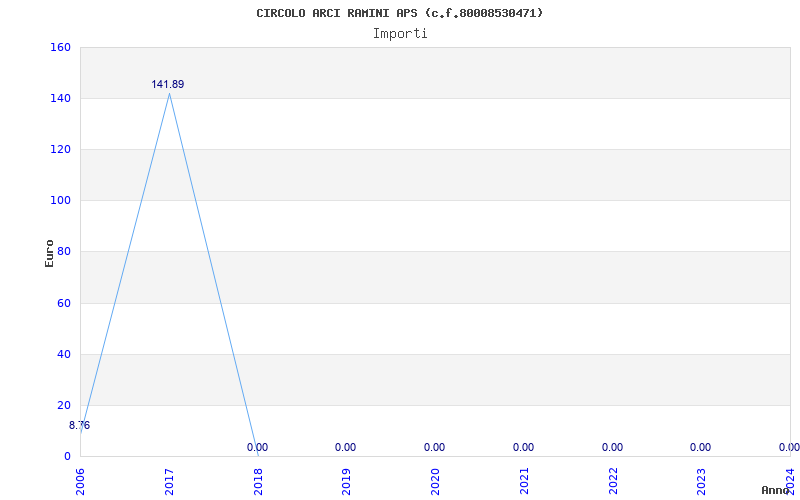This screenshot has width=800, height=500.
Task: Click the 0.00 value above 2021
Action: (523, 447)
